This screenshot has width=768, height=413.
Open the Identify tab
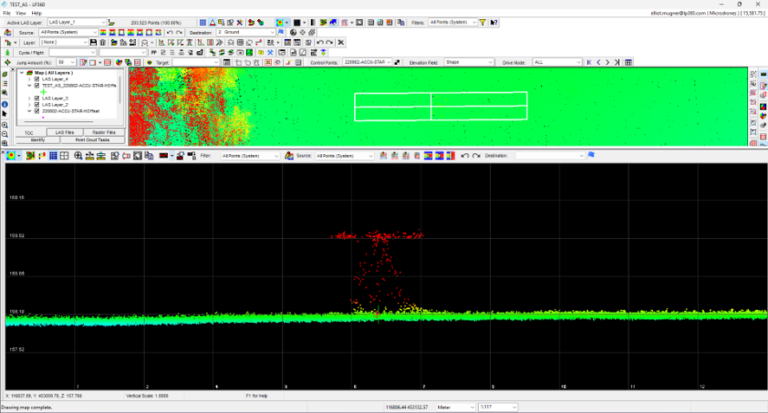tap(38, 140)
